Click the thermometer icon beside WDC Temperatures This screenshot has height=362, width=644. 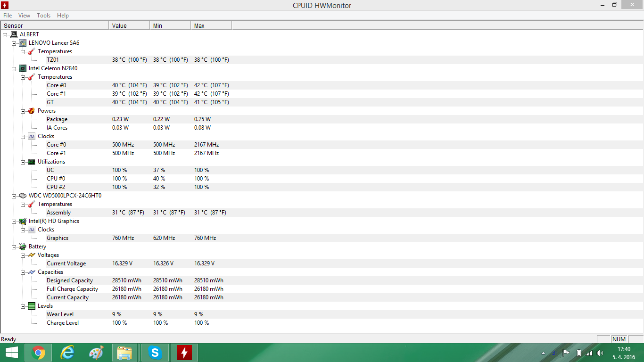click(x=32, y=204)
